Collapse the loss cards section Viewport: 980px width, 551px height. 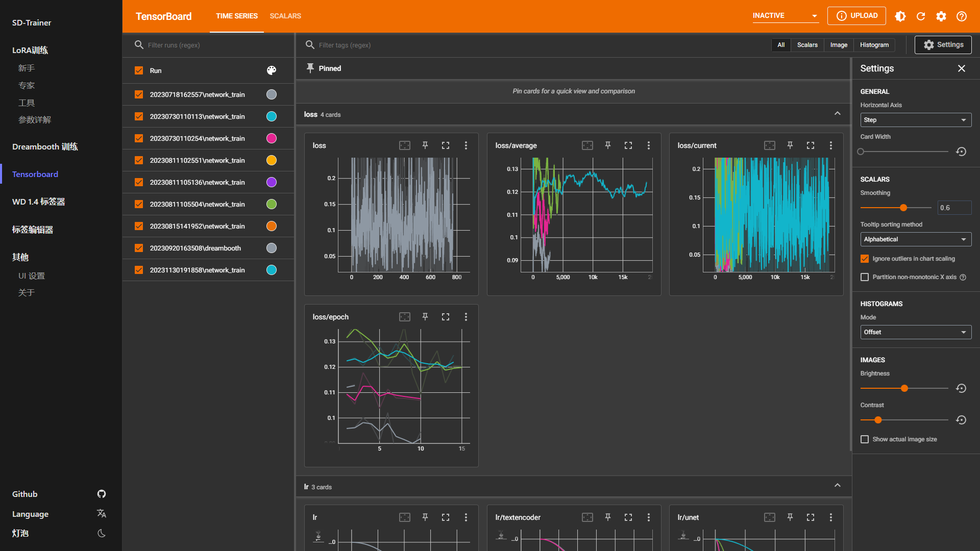[x=837, y=114]
